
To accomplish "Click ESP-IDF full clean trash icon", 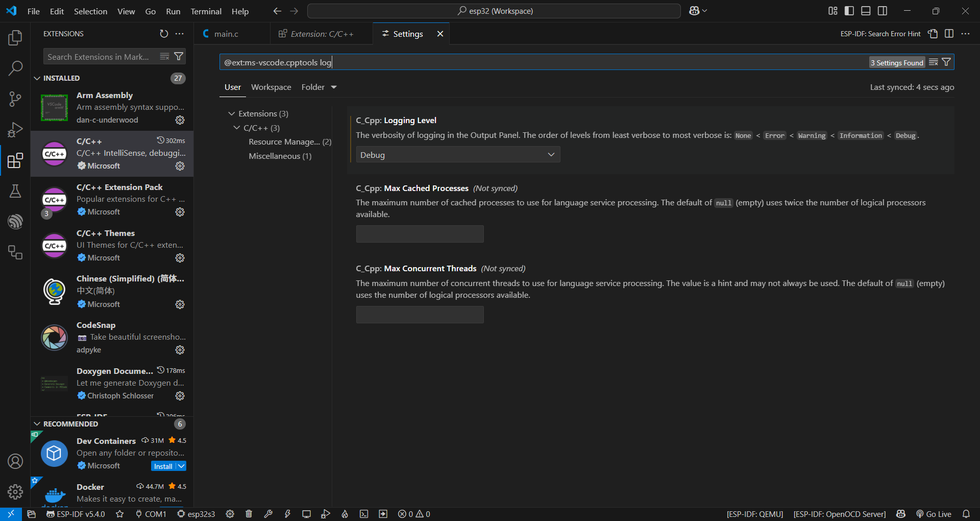I will 249,514.
